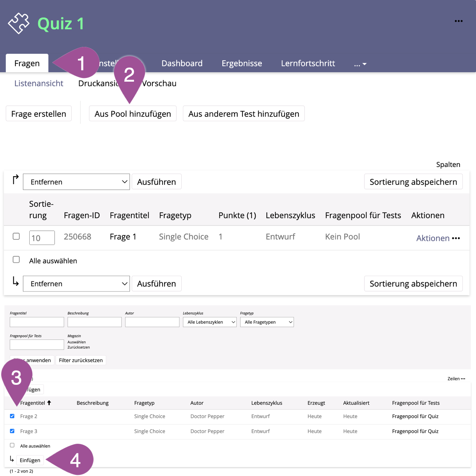This screenshot has height=476, width=476.
Task: Uncheck the Frage 2 checkbox
Action: [x=12, y=416]
